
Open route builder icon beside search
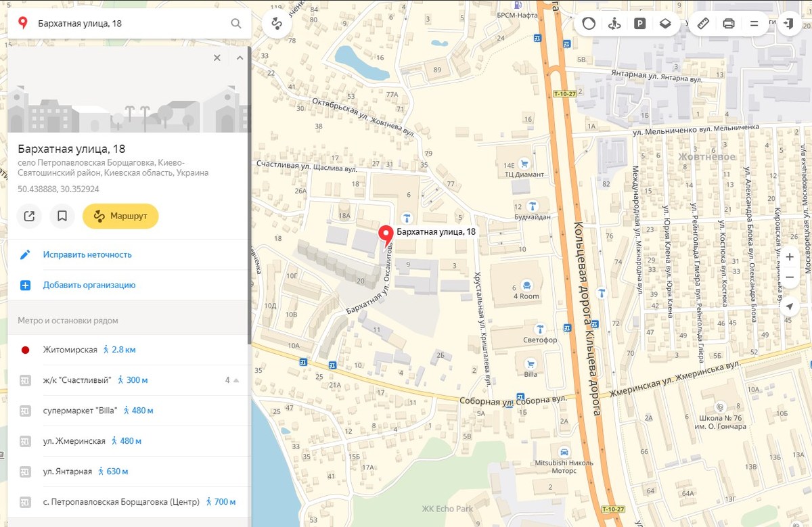coord(276,24)
